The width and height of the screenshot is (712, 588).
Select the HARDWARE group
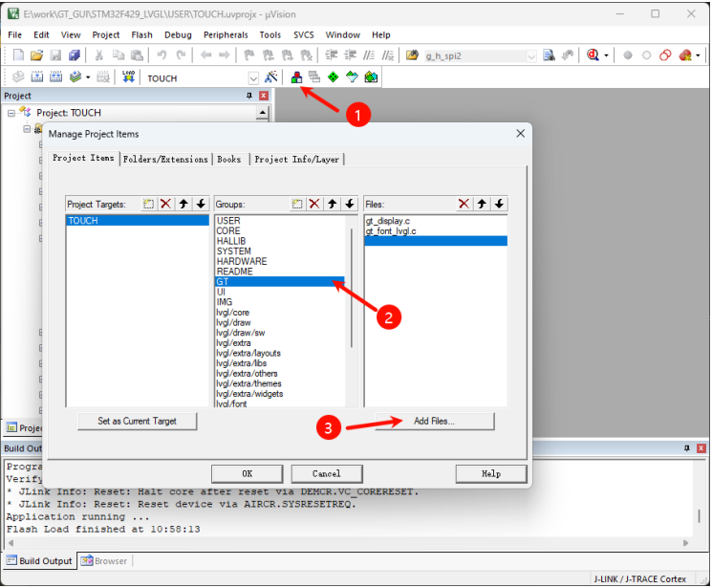click(x=280, y=261)
